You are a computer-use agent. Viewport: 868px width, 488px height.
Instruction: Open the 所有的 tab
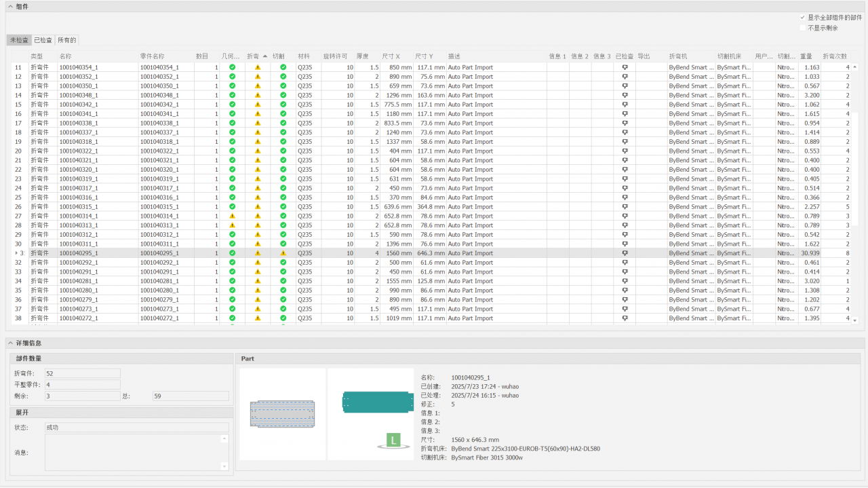click(x=66, y=40)
